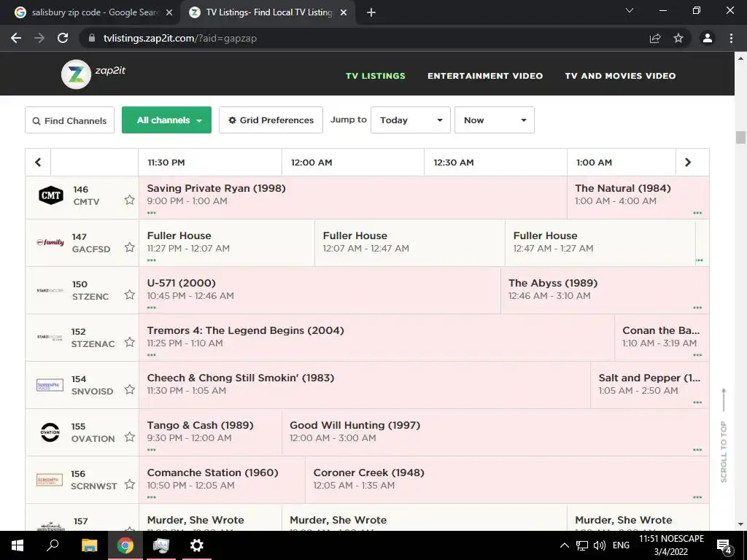Close the Google search tab
Screen dimensions: 747x560
169,13
